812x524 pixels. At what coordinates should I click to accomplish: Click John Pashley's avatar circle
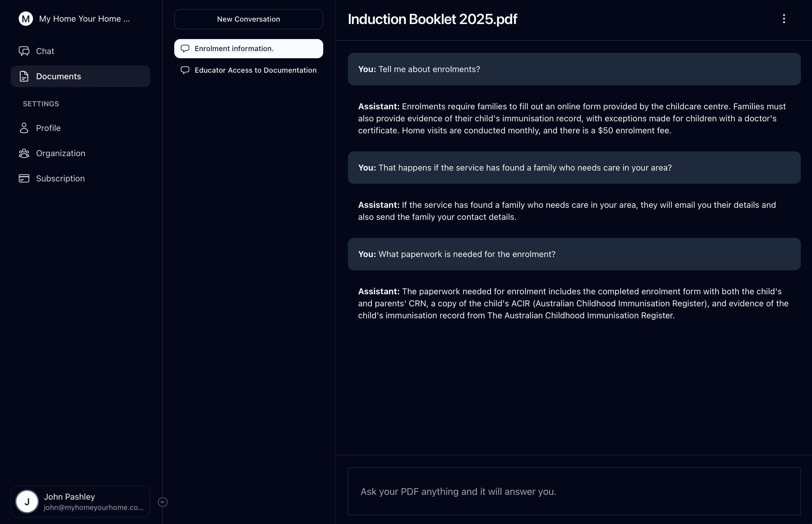pyautogui.click(x=27, y=501)
